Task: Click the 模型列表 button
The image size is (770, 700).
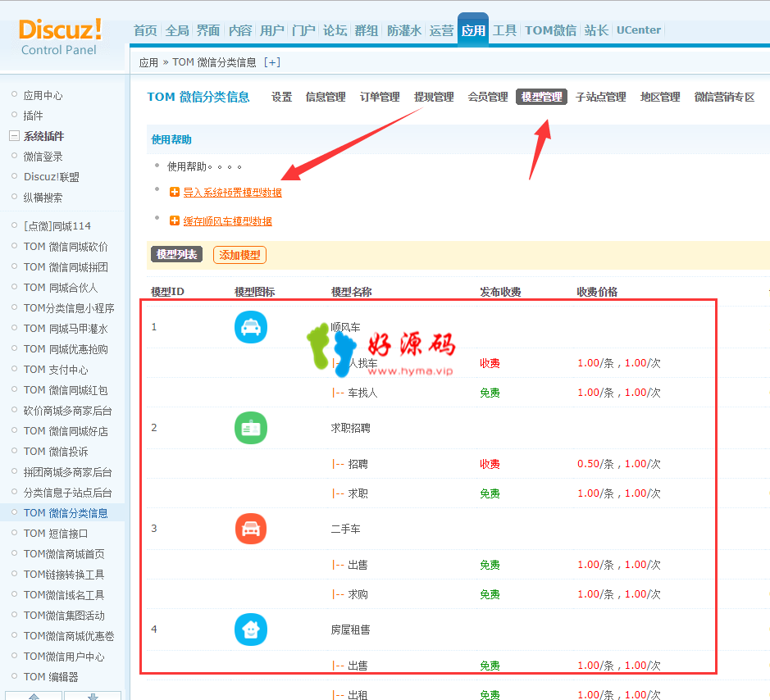Action: coord(177,254)
